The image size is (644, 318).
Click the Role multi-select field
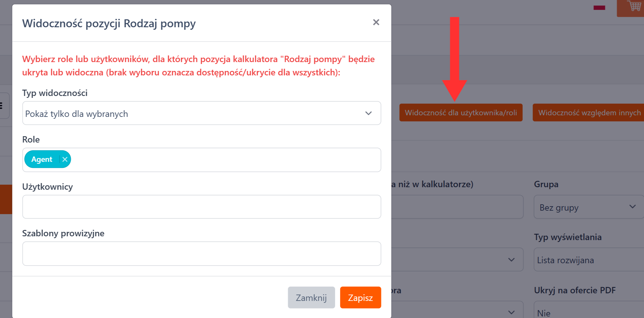click(x=222, y=160)
